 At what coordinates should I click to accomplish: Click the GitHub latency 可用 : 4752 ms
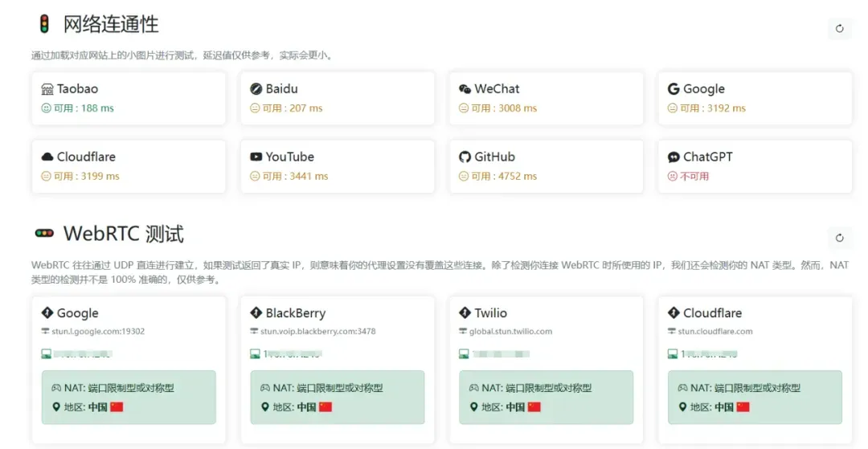504,177
